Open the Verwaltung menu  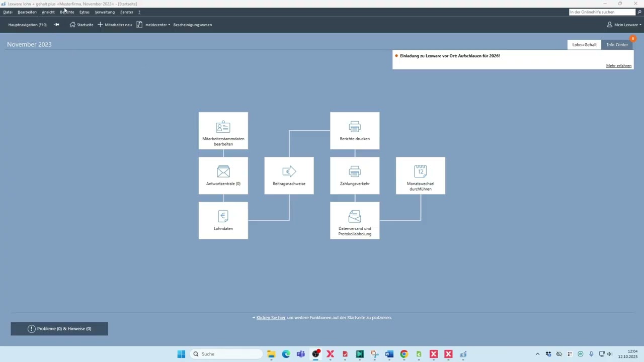point(105,12)
